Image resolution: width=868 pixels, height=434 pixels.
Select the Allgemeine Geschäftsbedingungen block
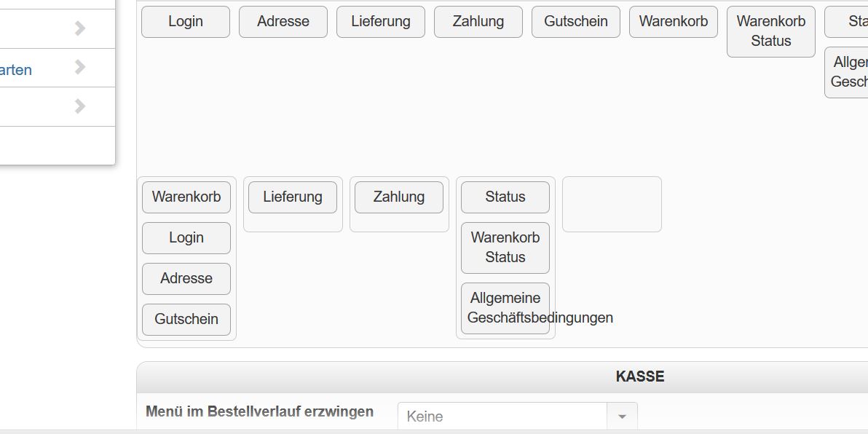tap(505, 308)
